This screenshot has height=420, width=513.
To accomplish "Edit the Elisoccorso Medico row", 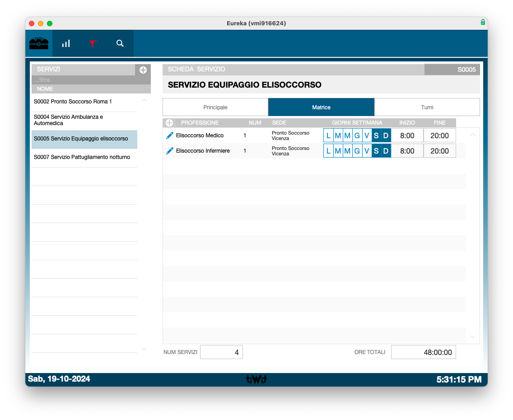I will click(x=169, y=135).
